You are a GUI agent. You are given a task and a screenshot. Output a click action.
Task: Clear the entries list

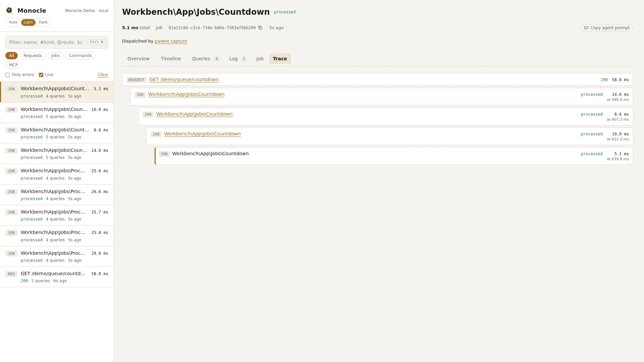[103, 75]
